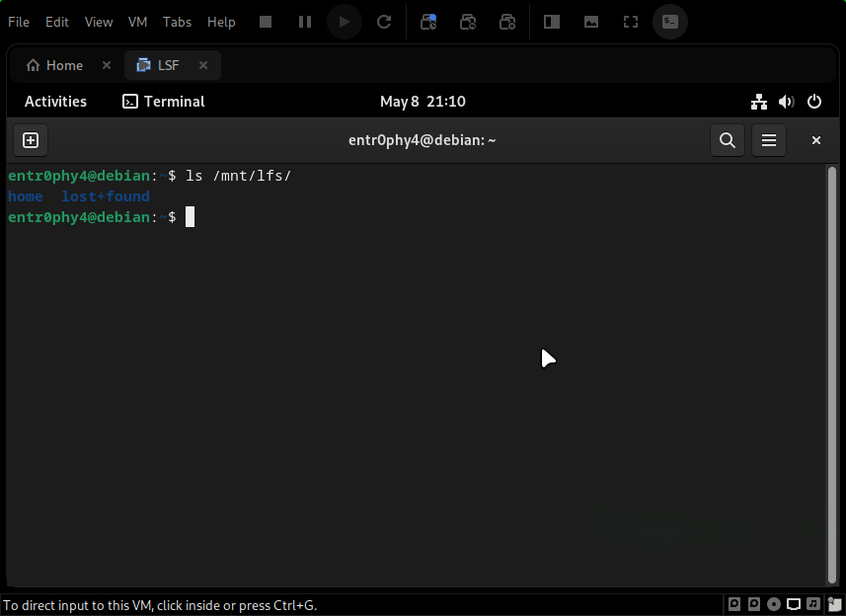
Task: Enter full screen mode icon
Action: point(631,22)
